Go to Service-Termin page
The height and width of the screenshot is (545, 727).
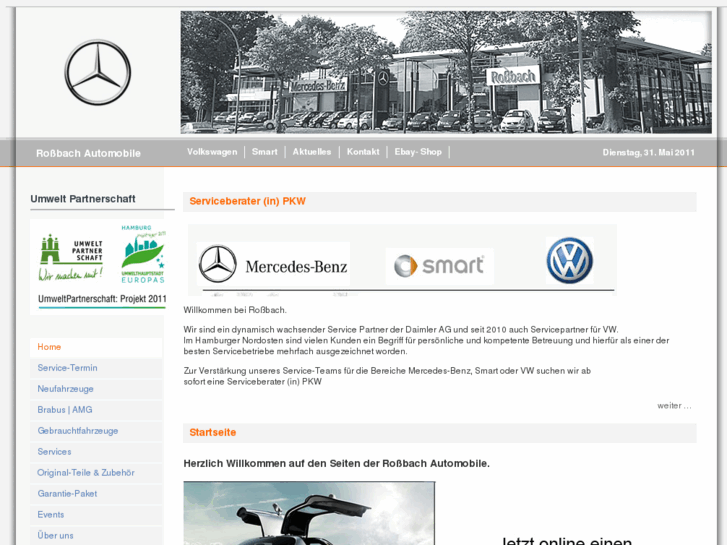click(96, 368)
